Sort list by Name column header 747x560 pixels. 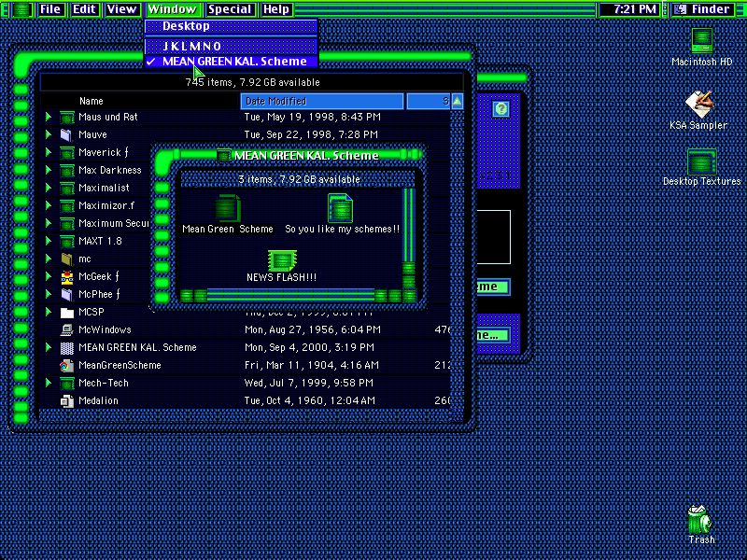[x=141, y=101]
